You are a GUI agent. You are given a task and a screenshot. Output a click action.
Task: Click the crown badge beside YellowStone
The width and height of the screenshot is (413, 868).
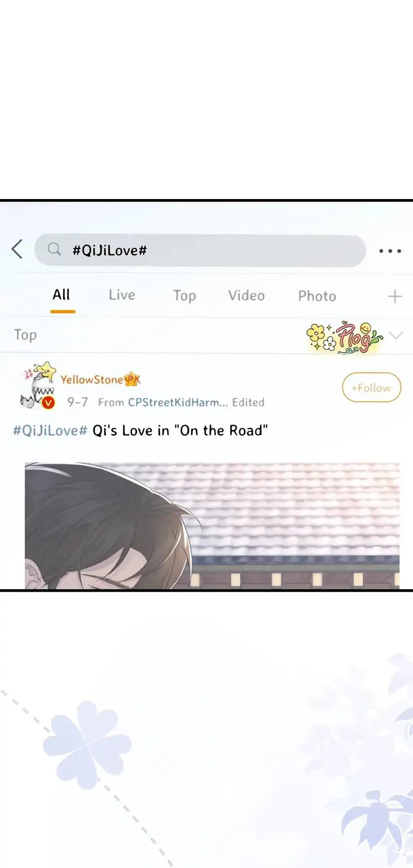click(x=132, y=380)
